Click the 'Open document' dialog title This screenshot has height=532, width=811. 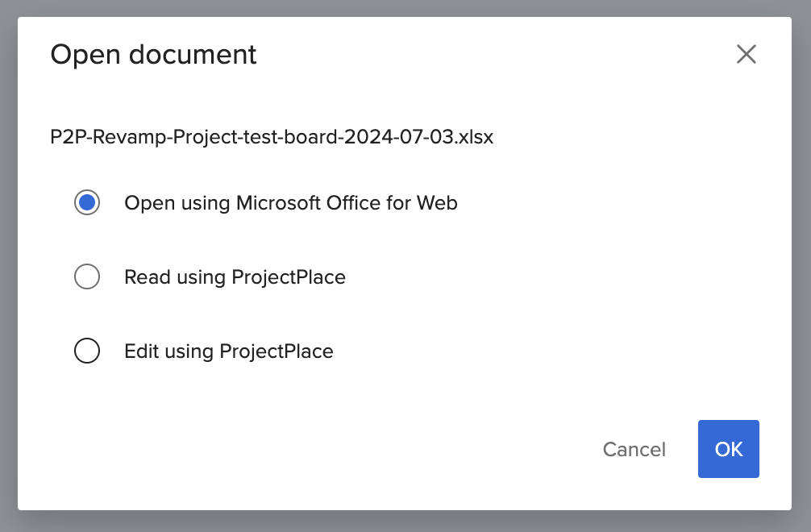click(153, 55)
